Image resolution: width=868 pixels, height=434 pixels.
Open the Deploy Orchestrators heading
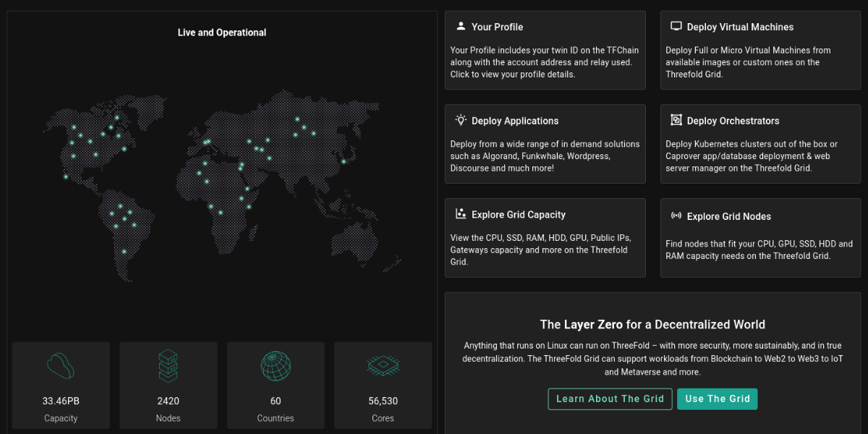[733, 121]
